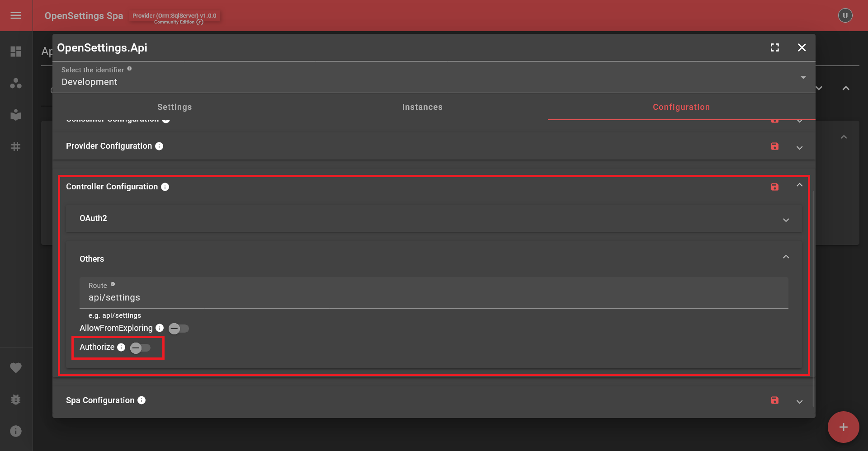Toggle AllowFromExploring on

(x=179, y=329)
